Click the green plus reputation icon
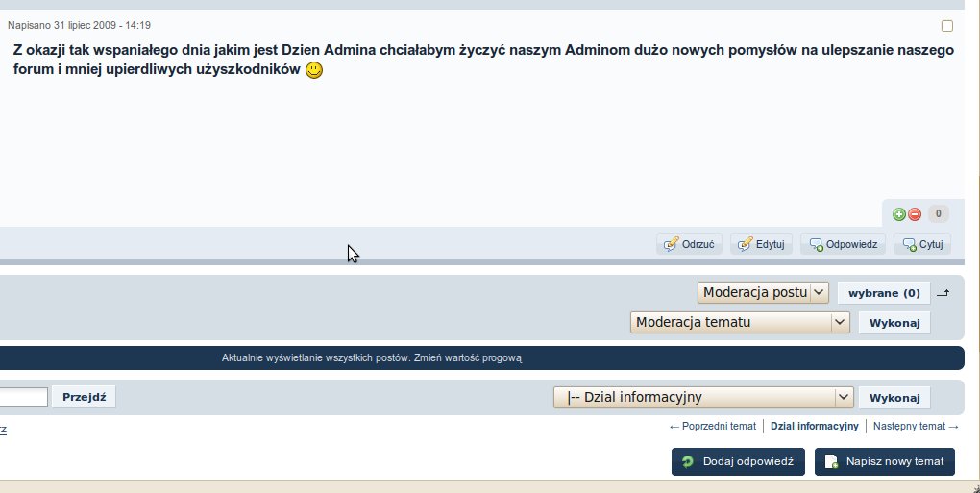 coord(898,214)
